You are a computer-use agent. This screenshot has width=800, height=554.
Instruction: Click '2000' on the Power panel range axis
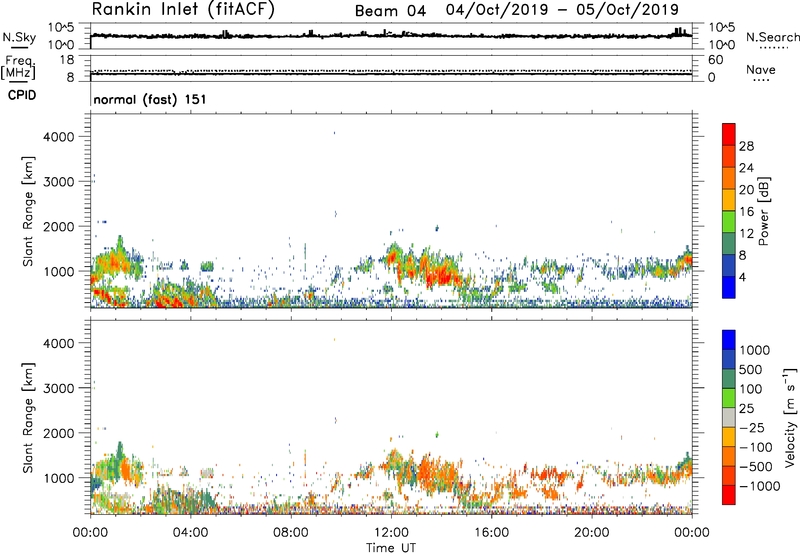pyautogui.click(x=59, y=226)
